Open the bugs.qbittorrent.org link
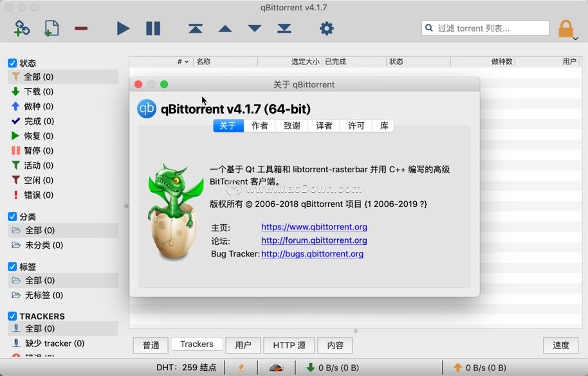This screenshot has height=376, width=588. 313,253
